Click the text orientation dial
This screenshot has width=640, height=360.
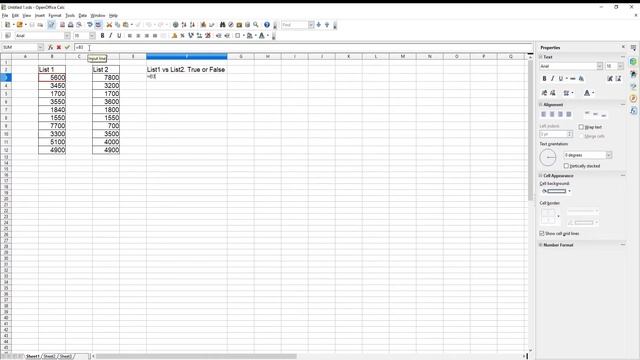pos(548,158)
